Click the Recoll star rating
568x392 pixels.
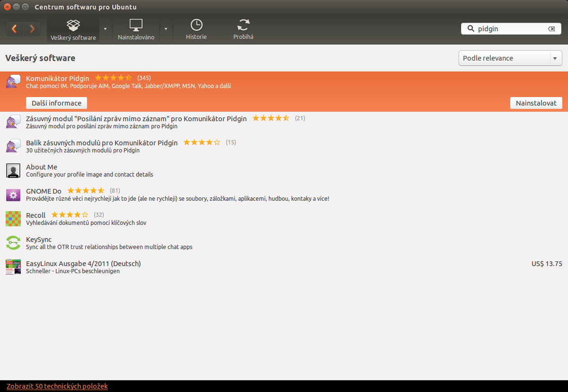click(x=70, y=215)
